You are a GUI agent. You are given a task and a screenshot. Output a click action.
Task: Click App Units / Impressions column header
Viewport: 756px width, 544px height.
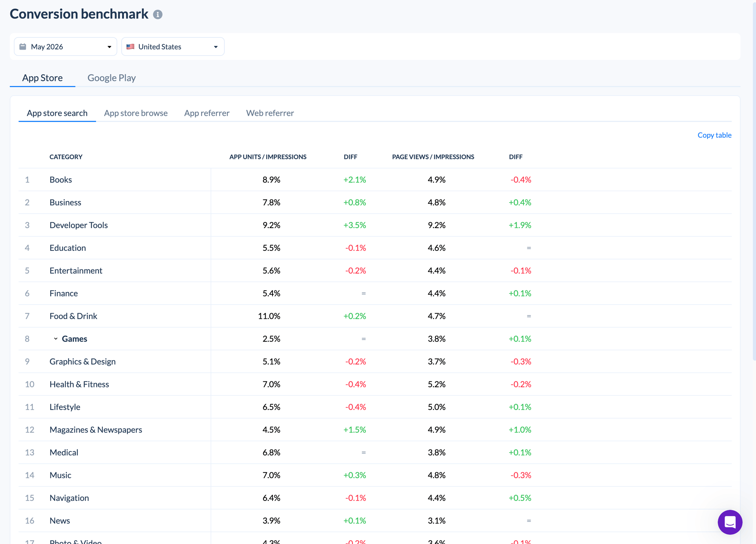click(268, 157)
